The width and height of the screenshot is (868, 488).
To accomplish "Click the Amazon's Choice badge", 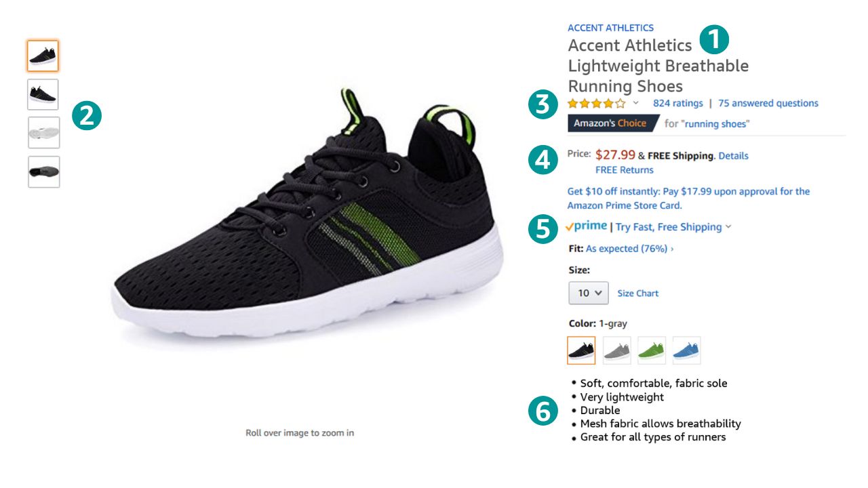I will click(x=610, y=123).
